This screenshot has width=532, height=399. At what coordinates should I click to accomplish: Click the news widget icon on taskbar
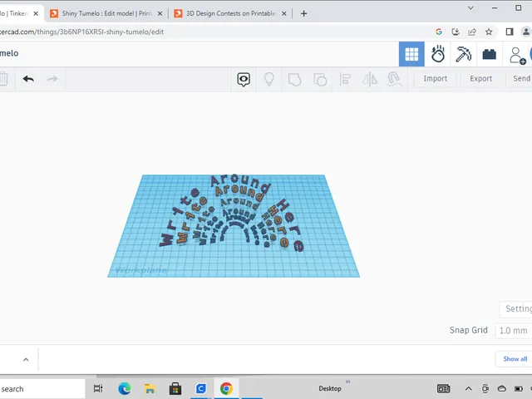(x=443, y=389)
